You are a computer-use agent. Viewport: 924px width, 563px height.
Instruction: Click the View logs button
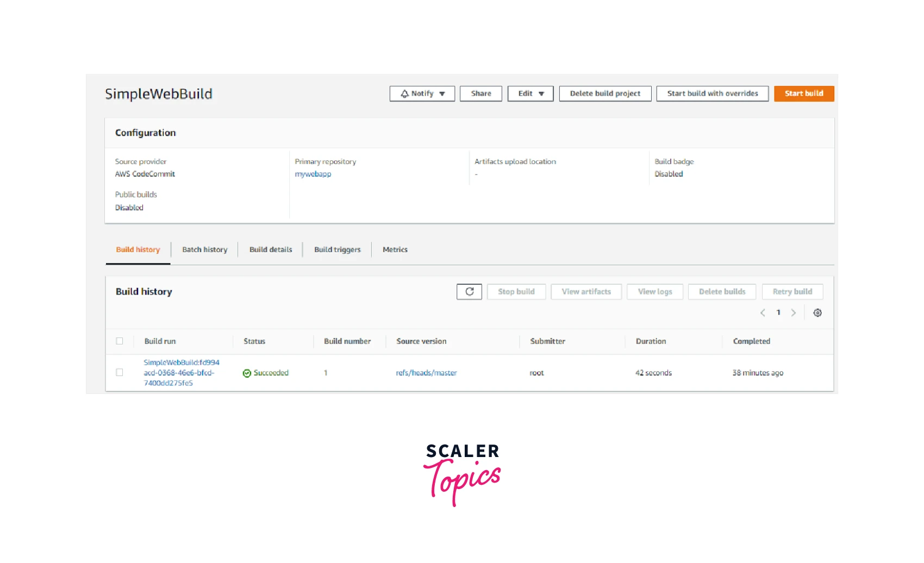[x=654, y=292]
